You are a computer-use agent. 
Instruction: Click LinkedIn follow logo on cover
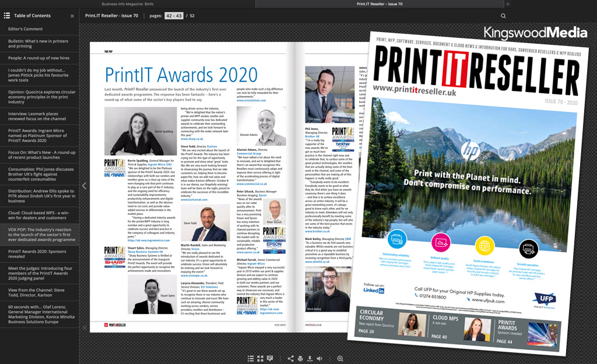(x=374, y=290)
